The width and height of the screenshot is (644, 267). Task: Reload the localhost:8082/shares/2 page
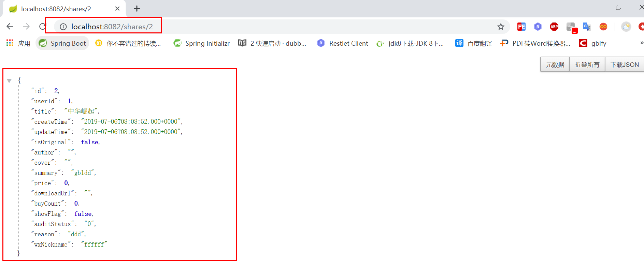pos(42,27)
